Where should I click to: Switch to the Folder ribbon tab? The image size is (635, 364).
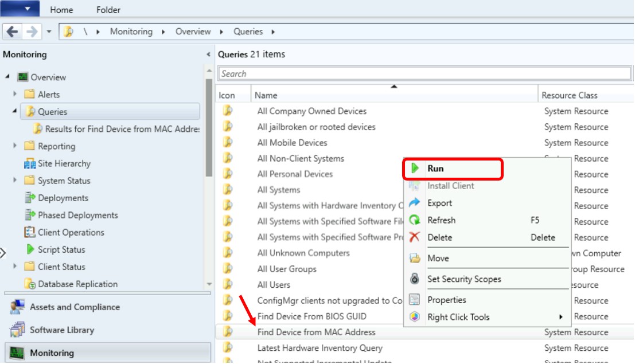coord(108,10)
